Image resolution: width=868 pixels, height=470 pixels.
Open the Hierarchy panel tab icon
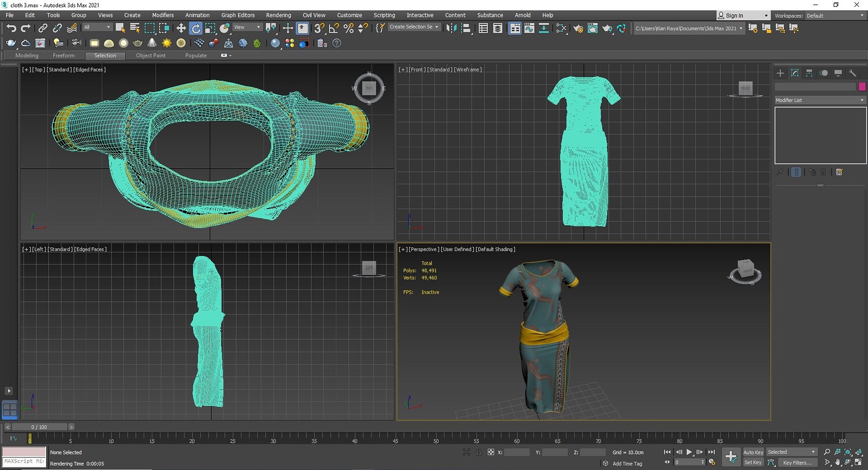pyautogui.click(x=809, y=73)
